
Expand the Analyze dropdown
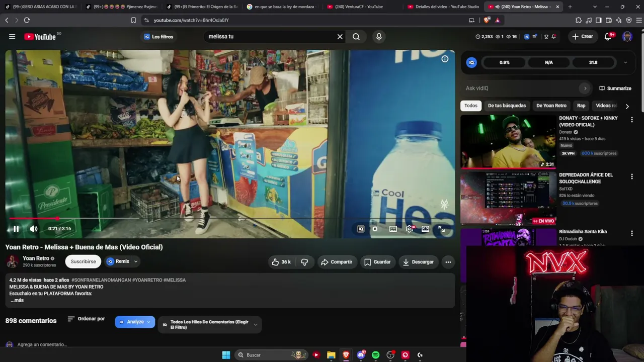coord(135,322)
